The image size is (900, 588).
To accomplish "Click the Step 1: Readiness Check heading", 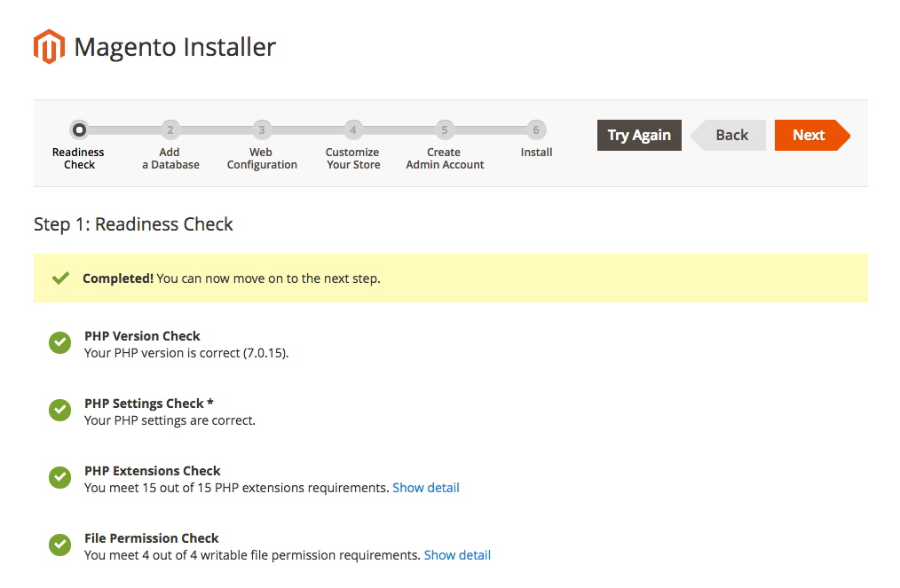I will (133, 224).
